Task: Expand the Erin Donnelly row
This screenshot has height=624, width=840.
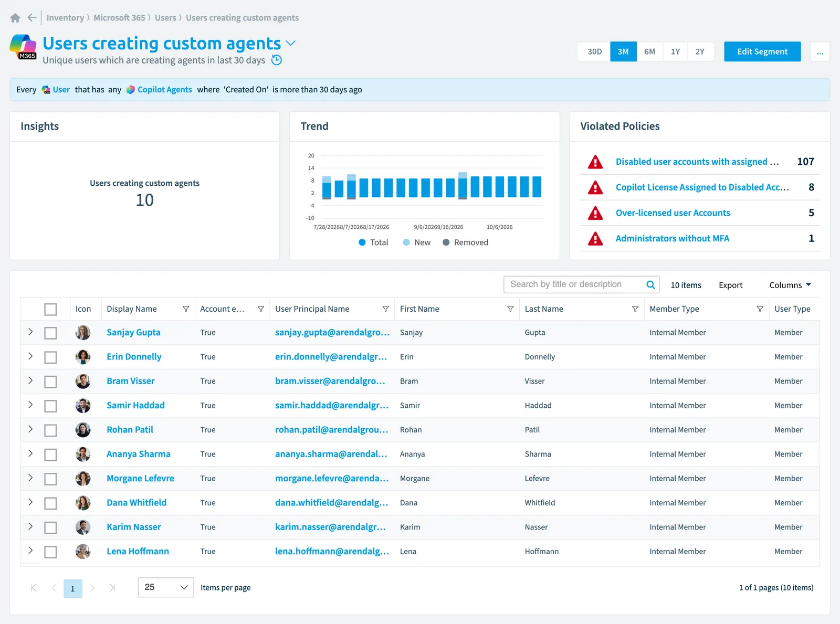Action: click(x=30, y=356)
